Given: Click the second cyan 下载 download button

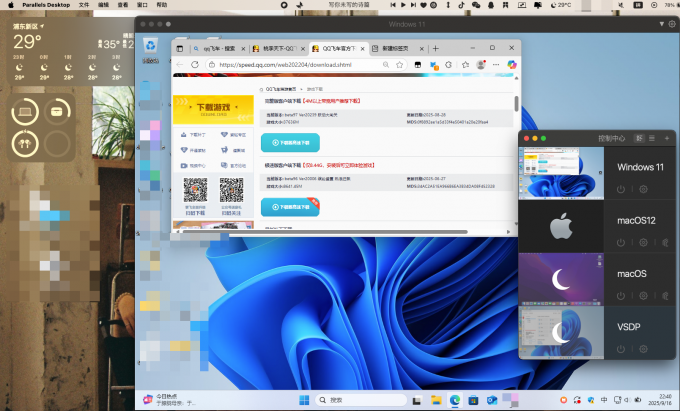Looking at the screenshot, I should 290,207.
